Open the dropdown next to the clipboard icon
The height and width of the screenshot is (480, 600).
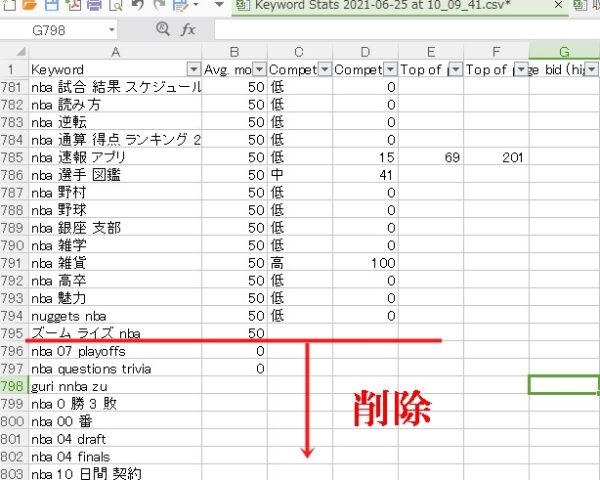(x=196, y=5)
